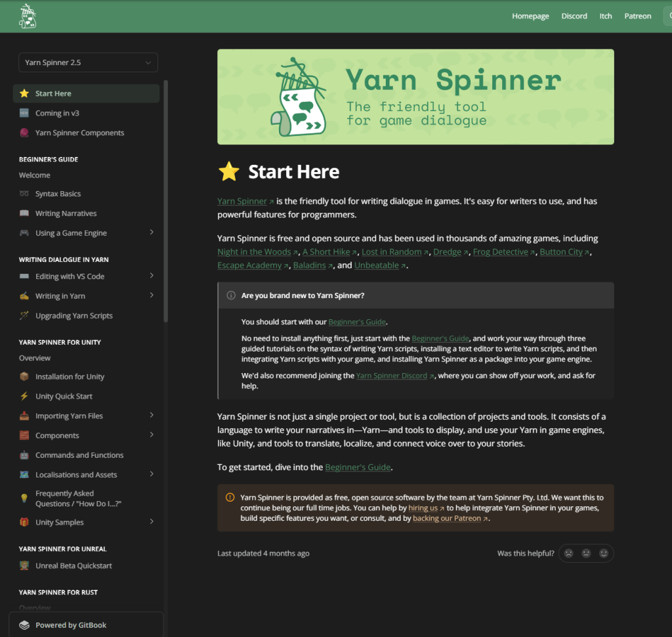Click the star icon beside Start Here
Viewport: 672px width, 637px height.
point(229,171)
